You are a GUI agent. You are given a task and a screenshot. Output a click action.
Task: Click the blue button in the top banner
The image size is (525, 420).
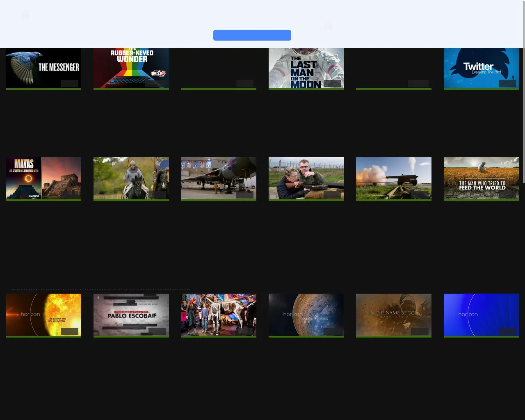252,35
